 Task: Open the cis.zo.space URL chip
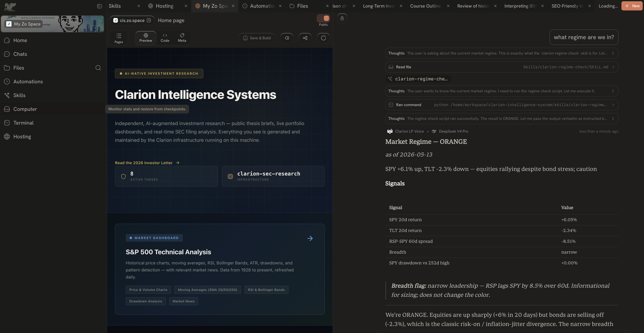coord(132,20)
